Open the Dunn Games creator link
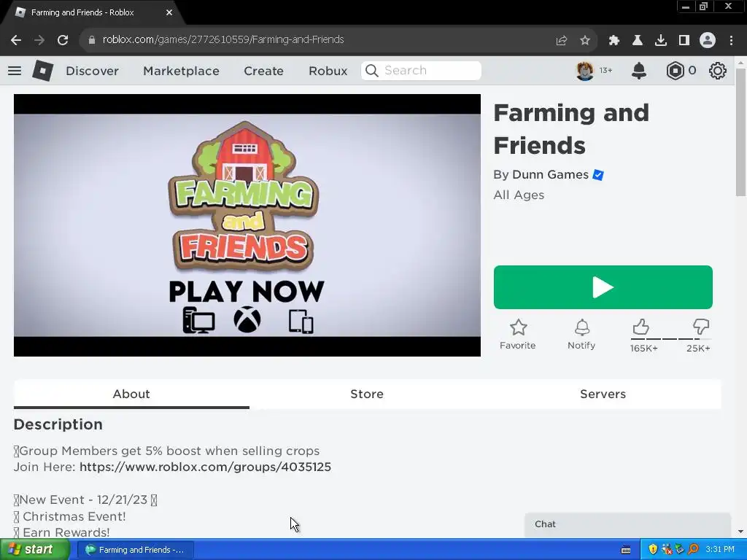The height and width of the screenshot is (560, 747). [550, 175]
